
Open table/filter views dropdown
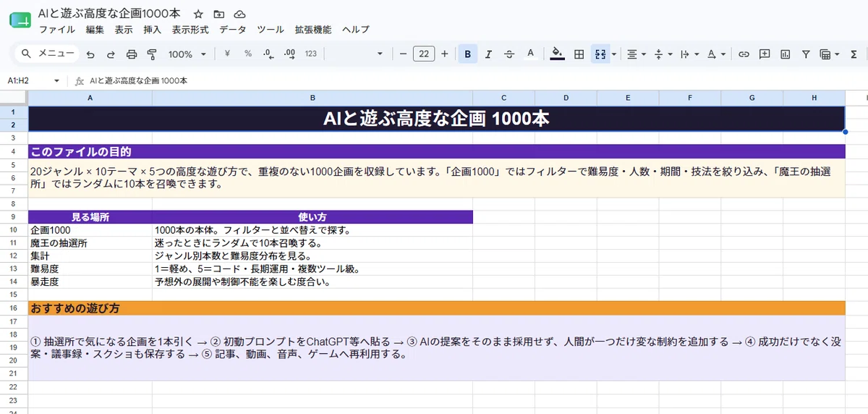point(829,54)
